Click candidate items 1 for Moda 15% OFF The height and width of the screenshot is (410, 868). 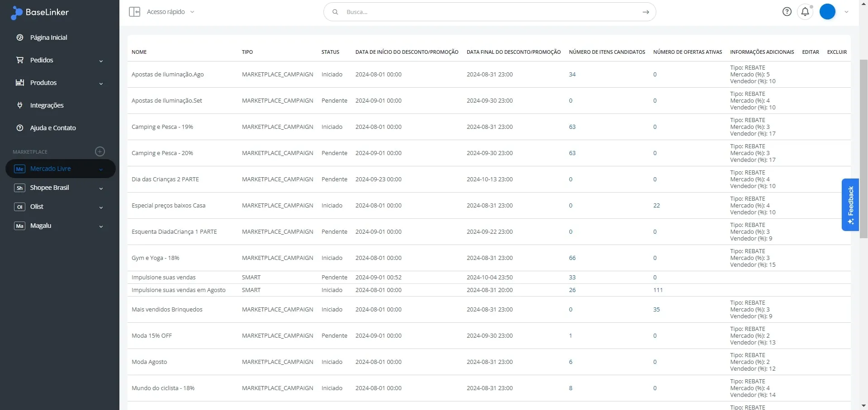click(x=570, y=336)
